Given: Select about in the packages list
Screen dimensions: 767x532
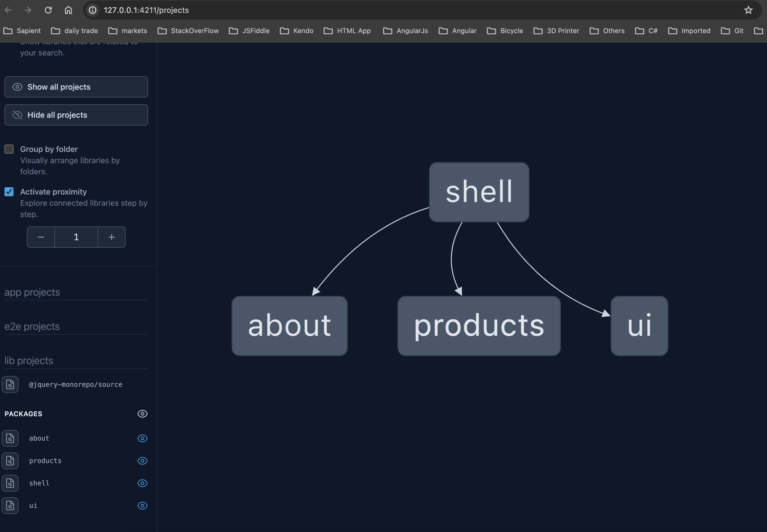Looking at the screenshot, I should pos(39,438).
